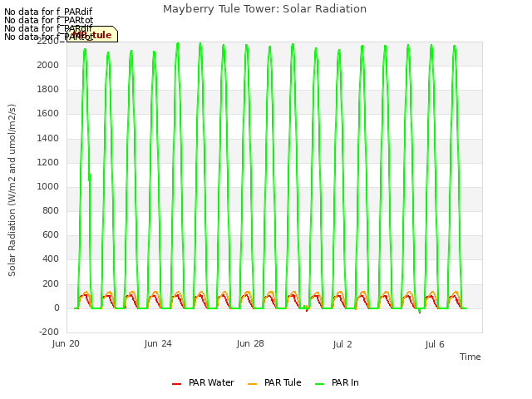This screenshot has height=399, width=532.
Task: Click the Jul 2 x-axis tick label
Action: [342, 344]
